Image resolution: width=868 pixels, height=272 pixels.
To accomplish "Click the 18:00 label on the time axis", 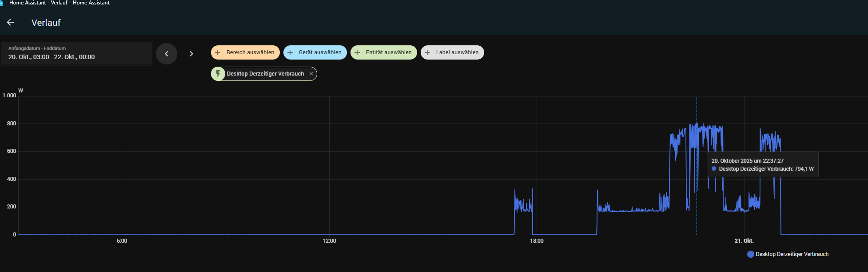I will [x=537, y=241].
